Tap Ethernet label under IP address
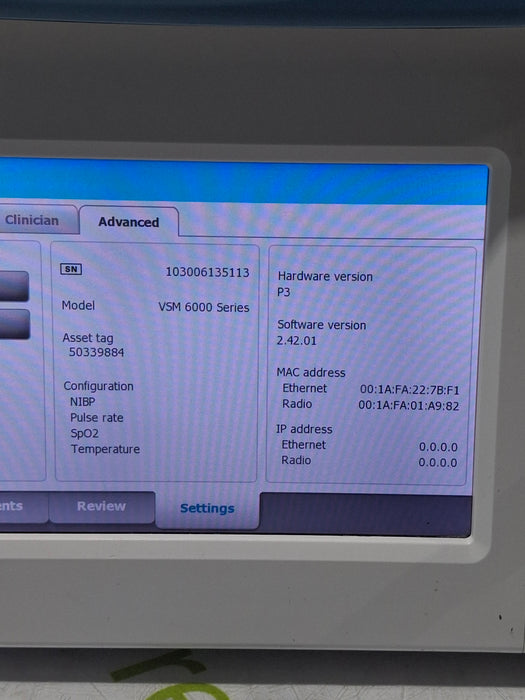Viewport: 525px width, 700px height. click(x=303, y=445)
